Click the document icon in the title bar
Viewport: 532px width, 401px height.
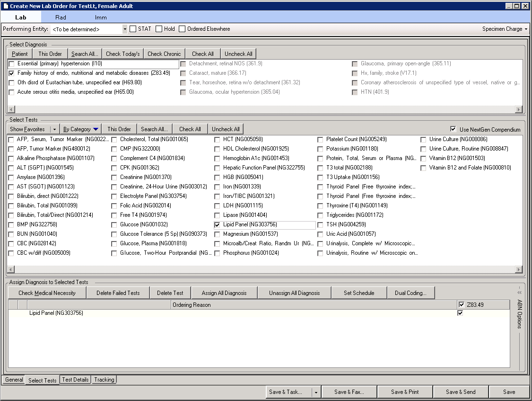coord(5,6)
